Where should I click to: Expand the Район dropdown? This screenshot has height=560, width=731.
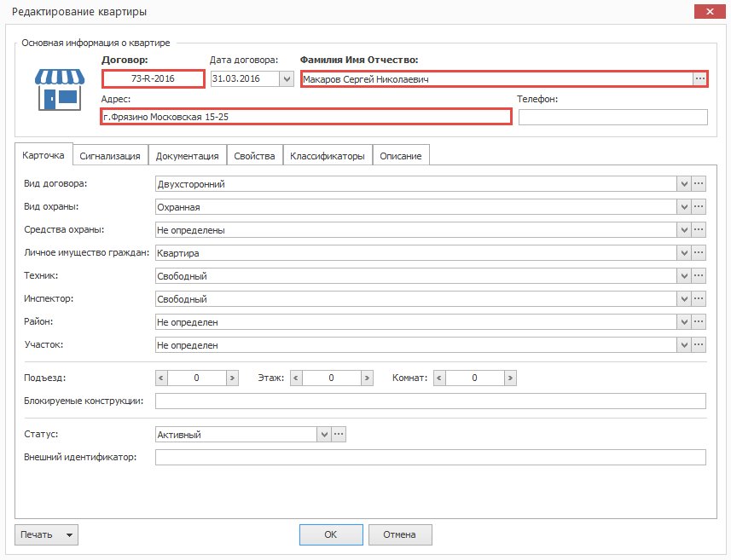(x=684, y=321)
